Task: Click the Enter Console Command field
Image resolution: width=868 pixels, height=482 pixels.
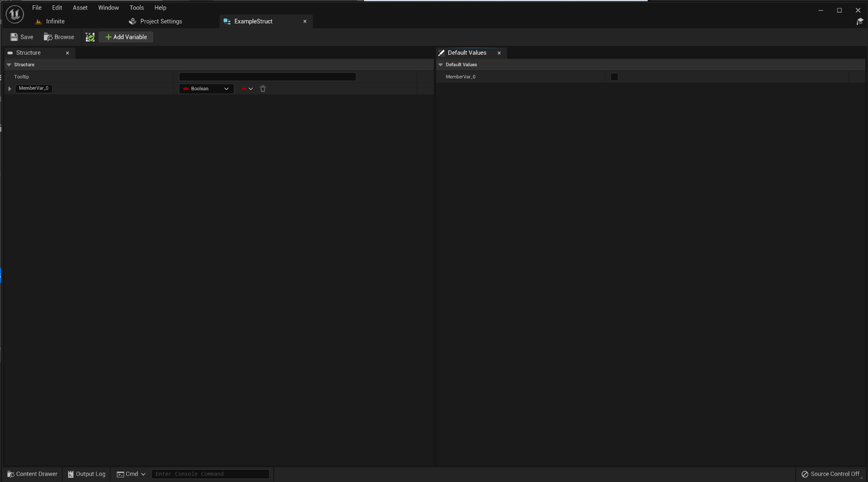Action: point(211,474)
